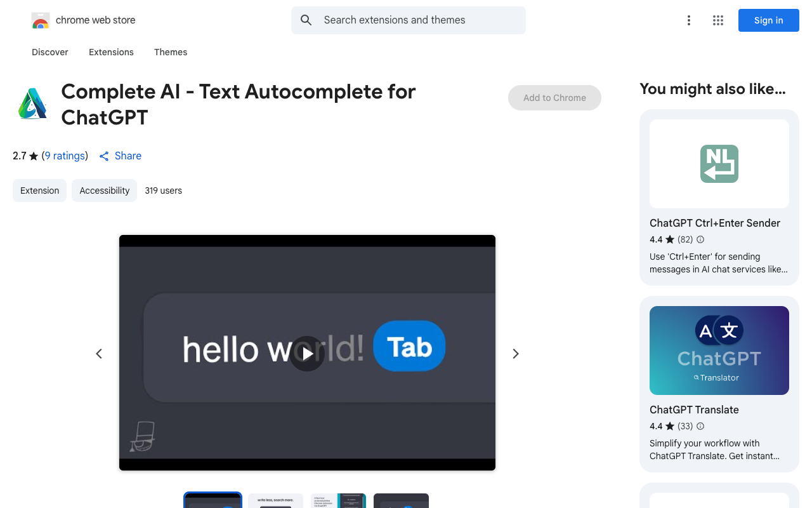Screen dimensions: 812x508
Task: Focus the Search extensions and themes field
Action: point(409,20)
